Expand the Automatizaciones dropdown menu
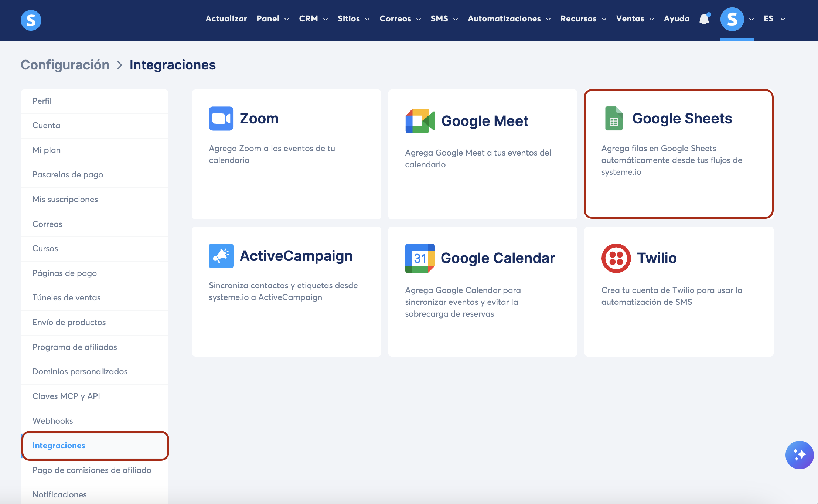The image size is (818, 504). 509,18
